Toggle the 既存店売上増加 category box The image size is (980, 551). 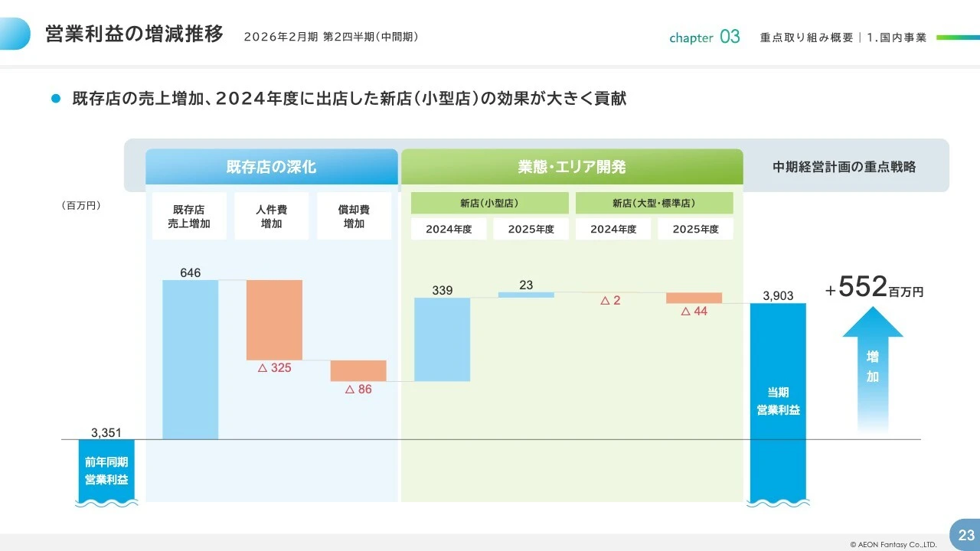click(188, 215)
